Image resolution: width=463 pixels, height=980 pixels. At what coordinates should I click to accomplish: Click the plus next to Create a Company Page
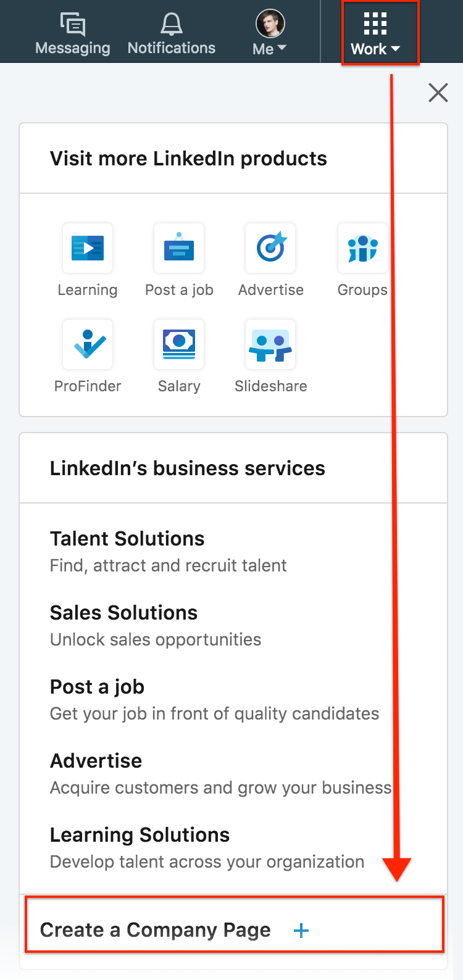(x=301, y=931)
